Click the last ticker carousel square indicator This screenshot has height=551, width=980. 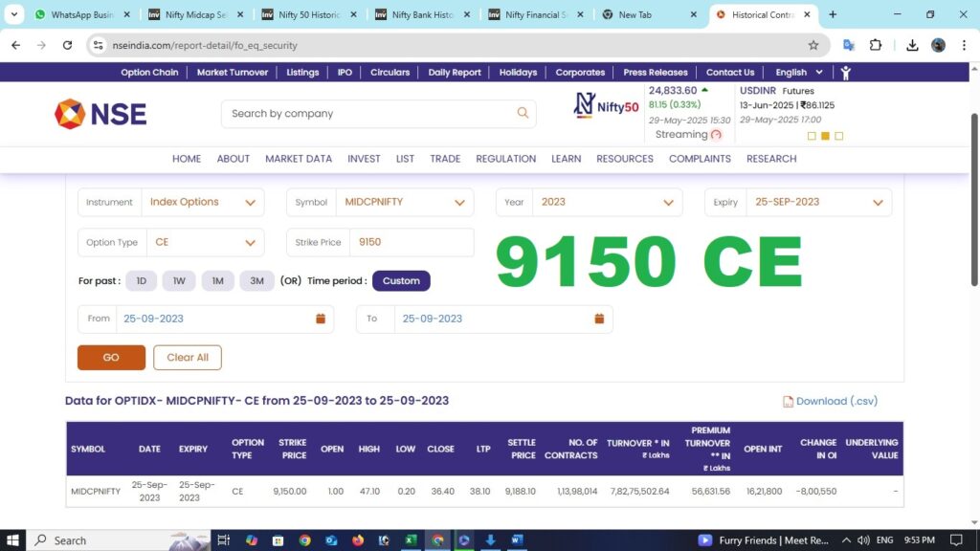click(x=839, y=136)
